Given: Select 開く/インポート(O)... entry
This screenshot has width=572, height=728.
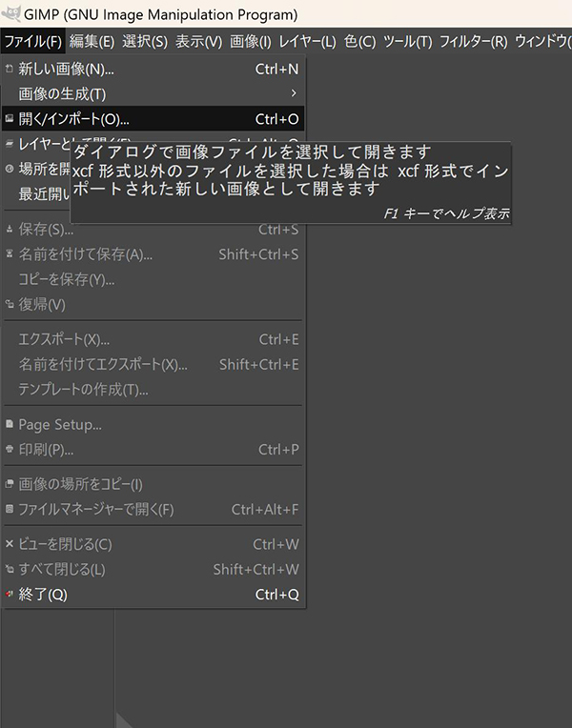Looking at the screenshot, I should (153, 119).
